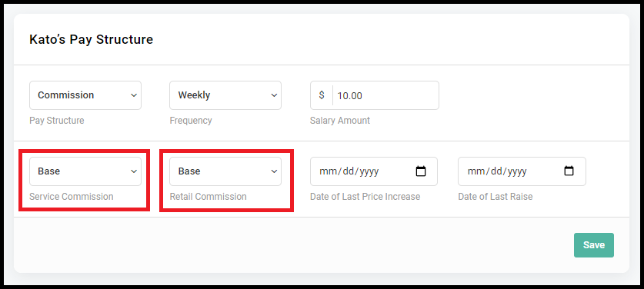The width and height of the screenshot is (644, 289).
Task: Click the Service Commission label text
Action: tap(72, 197)
